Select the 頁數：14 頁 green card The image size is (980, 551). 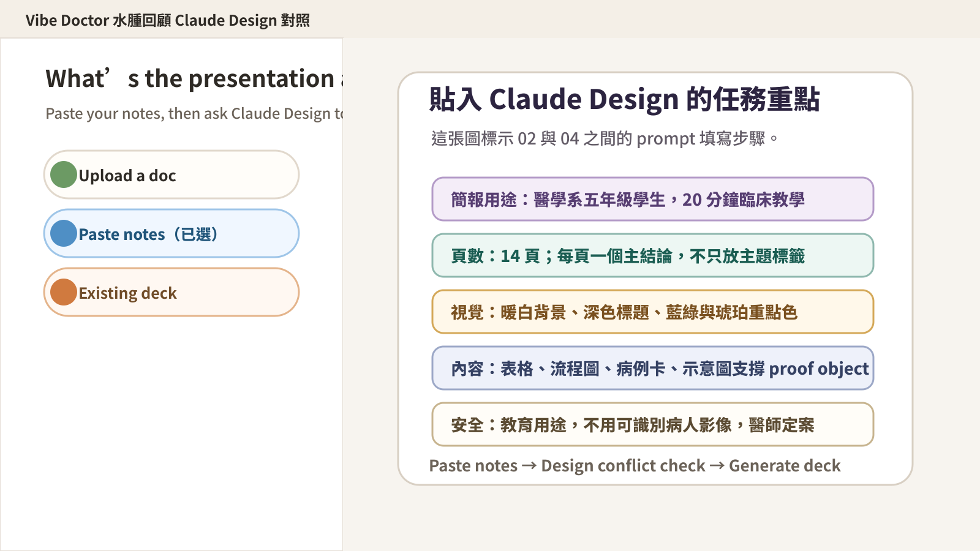653,255
